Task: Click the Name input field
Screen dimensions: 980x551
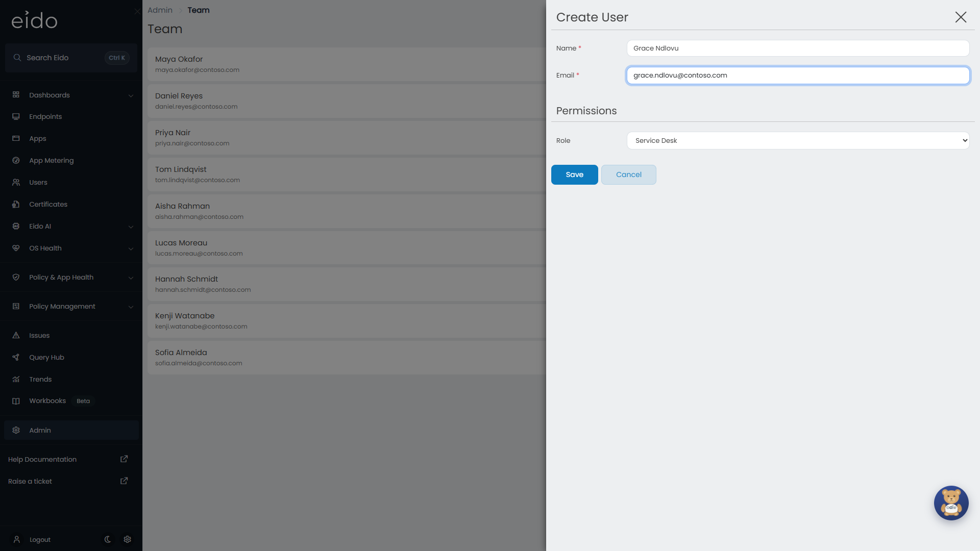Action: (798, 48)
